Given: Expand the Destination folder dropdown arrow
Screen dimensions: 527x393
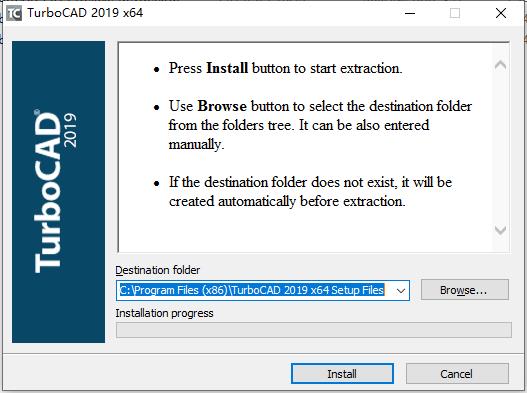Looking at the screenshot, I should point(401,290).
